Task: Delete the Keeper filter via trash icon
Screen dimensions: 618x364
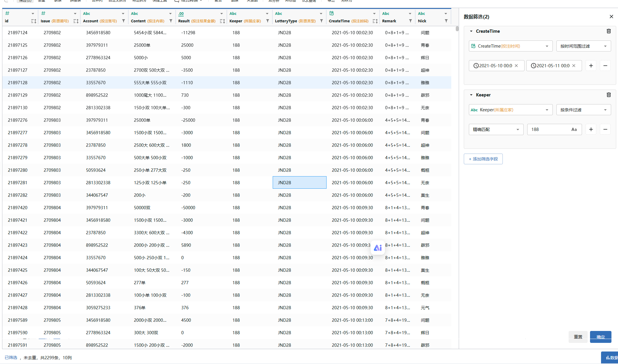Action: [609, 95]
